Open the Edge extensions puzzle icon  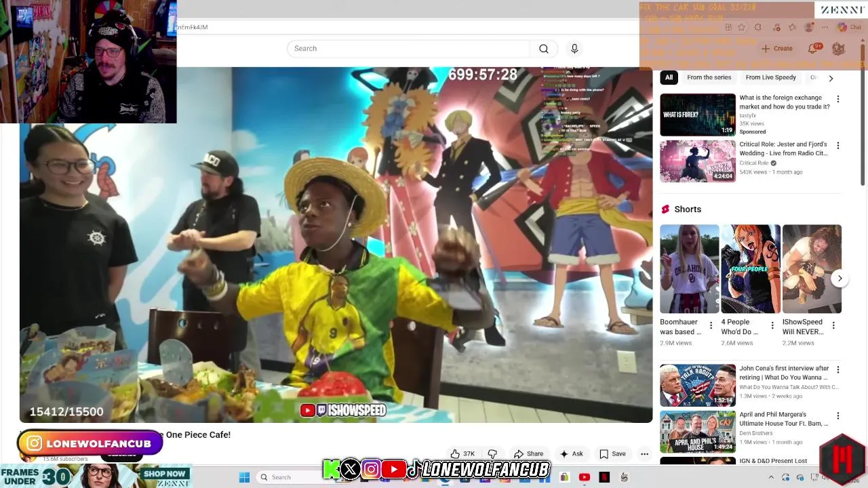point(758,27)
